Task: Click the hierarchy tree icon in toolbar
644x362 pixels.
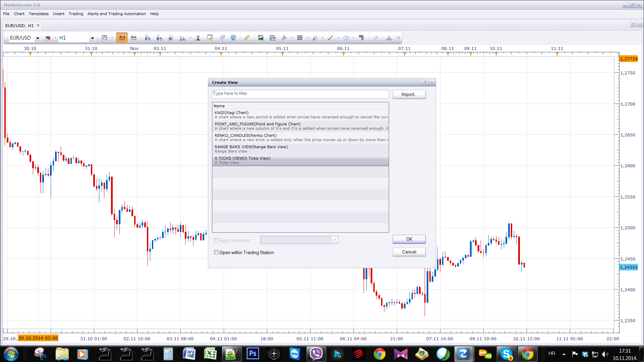Action: click(x=389, y=38)
